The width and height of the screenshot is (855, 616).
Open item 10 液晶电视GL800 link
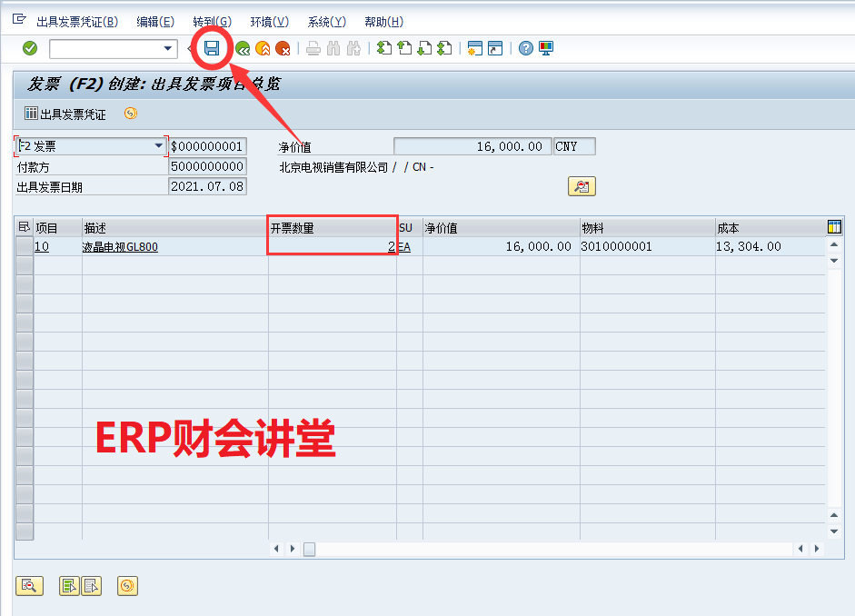point(118,246)
